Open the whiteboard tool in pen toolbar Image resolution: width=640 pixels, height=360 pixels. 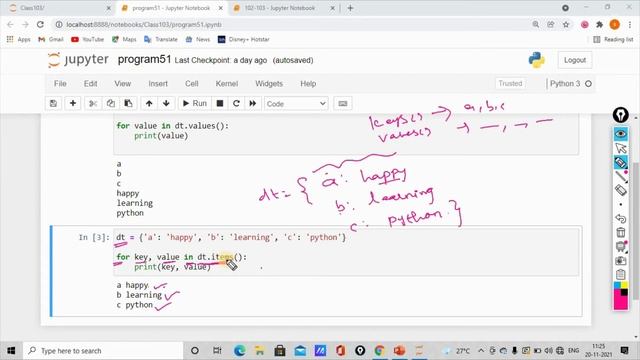[x=621, y=247]
